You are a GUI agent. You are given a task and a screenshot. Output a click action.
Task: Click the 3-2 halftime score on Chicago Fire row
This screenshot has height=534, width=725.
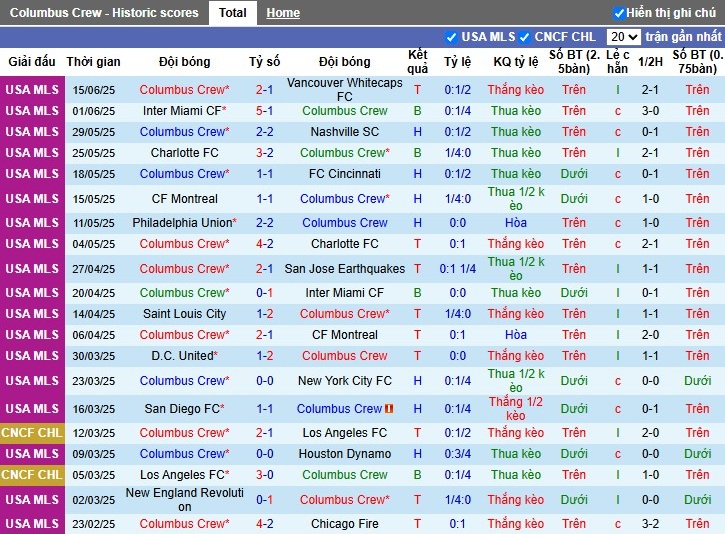[x=650, y=524]
